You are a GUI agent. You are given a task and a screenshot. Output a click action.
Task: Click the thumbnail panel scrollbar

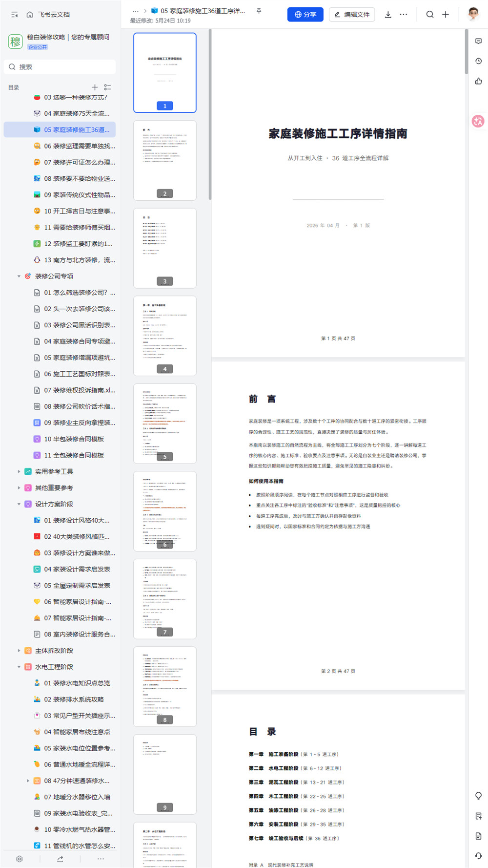point(210,114)
